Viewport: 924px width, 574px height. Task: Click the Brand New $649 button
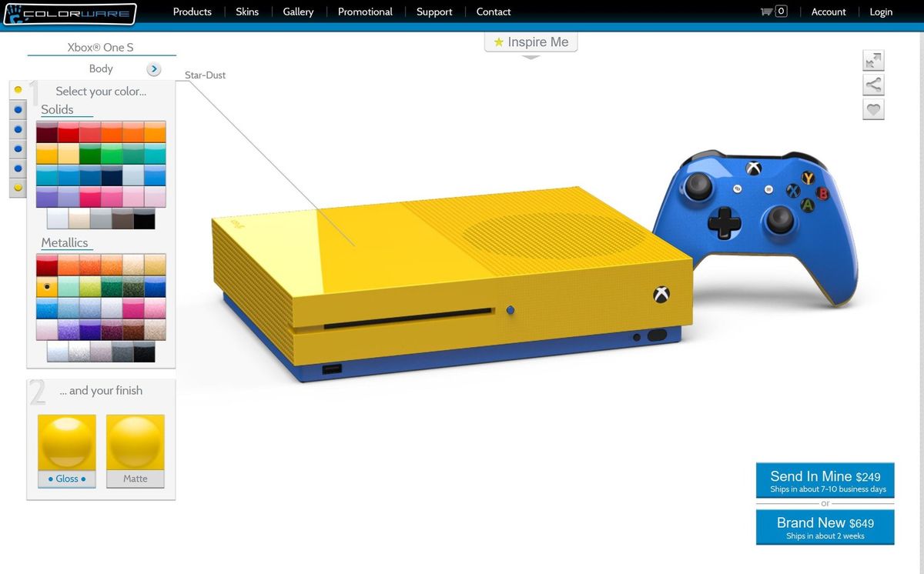[825, 527]
